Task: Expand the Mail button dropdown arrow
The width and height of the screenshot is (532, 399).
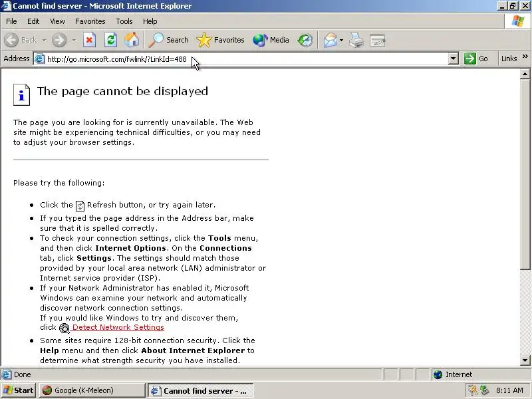Action: 341,40
